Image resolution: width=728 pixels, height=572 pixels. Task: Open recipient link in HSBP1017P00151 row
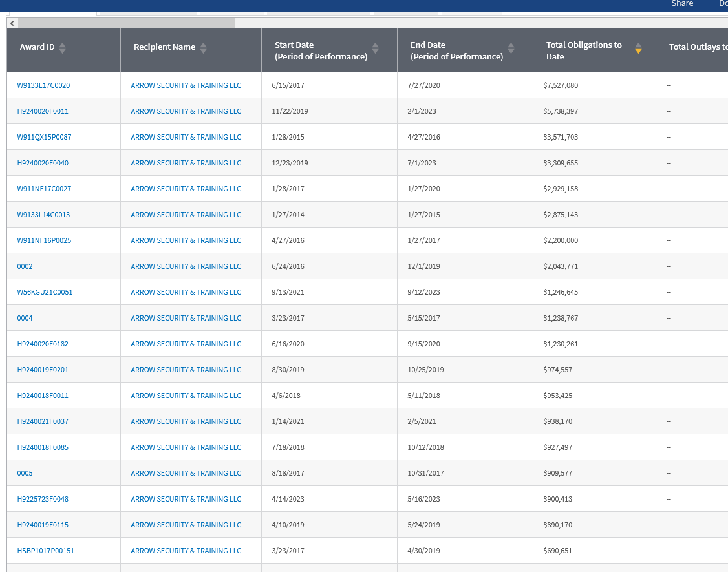point(186,551)
